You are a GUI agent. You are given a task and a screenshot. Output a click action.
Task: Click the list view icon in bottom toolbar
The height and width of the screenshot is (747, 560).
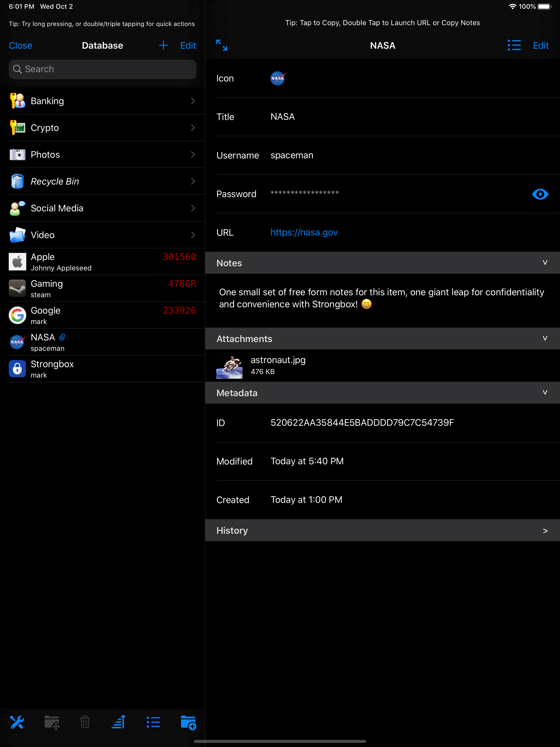(153, 722)
